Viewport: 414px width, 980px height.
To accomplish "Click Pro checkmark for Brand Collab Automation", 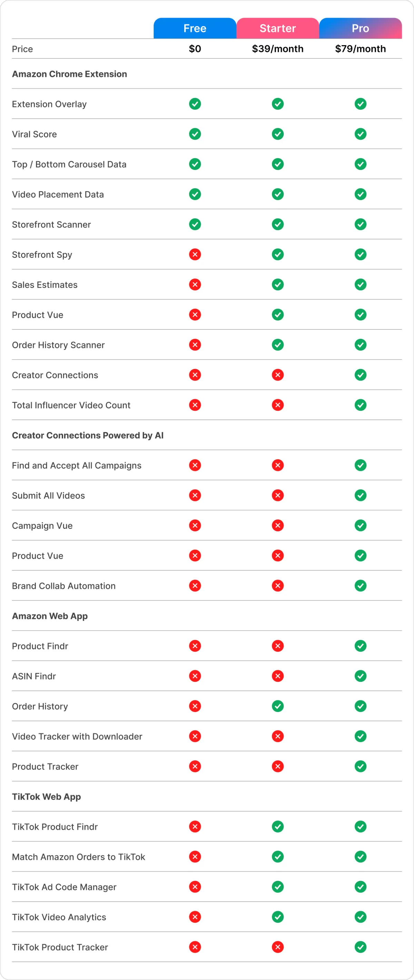I will pyautogui.click(x=361, y=586).
